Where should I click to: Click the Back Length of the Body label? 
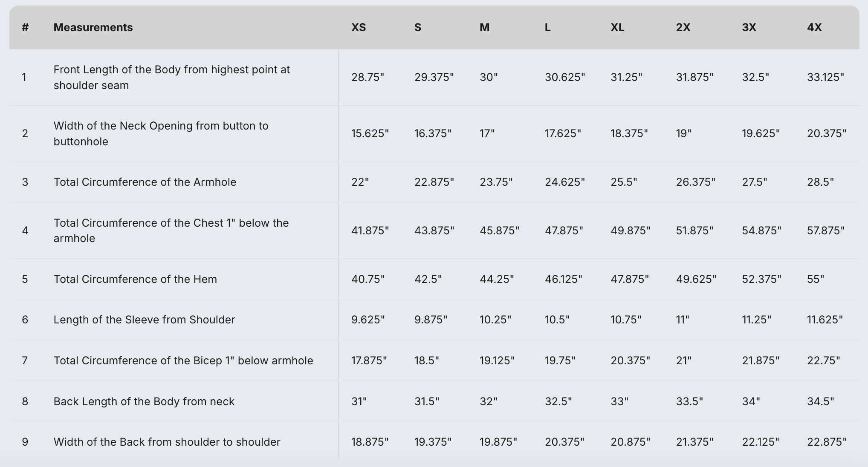coord(144,401)
